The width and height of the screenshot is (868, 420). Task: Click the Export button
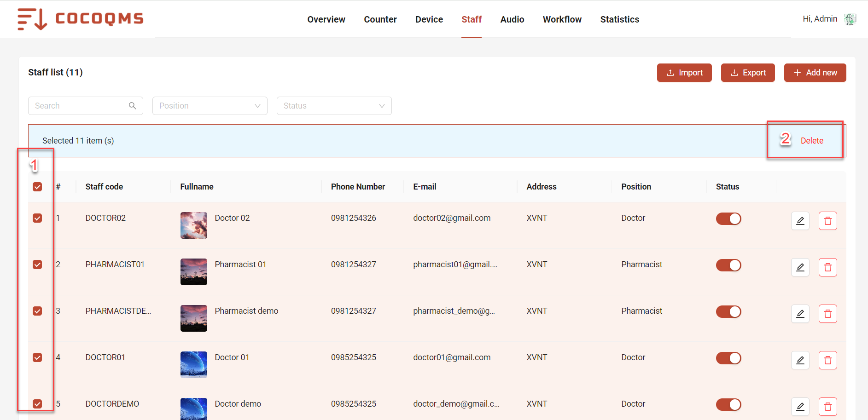click(x=748, y=73)
